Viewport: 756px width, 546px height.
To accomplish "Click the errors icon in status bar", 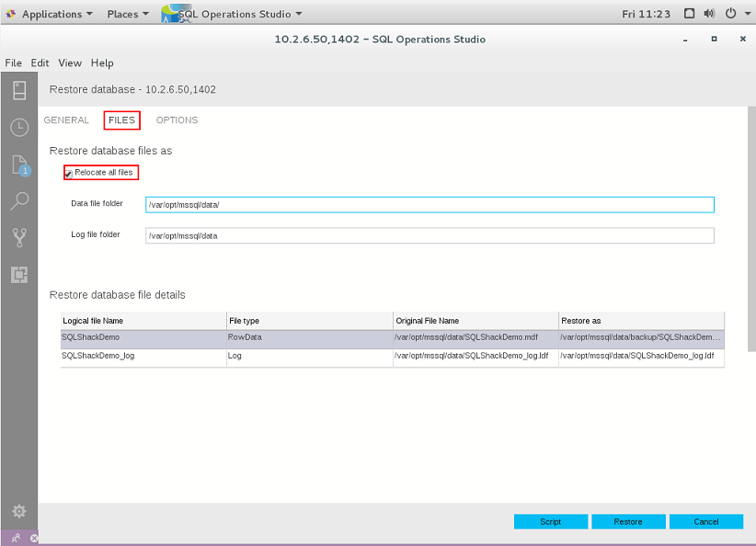I will click(34, 538).
